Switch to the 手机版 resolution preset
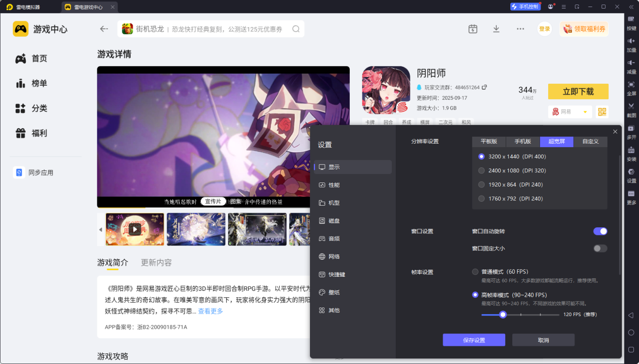 (x=522, y=142)
